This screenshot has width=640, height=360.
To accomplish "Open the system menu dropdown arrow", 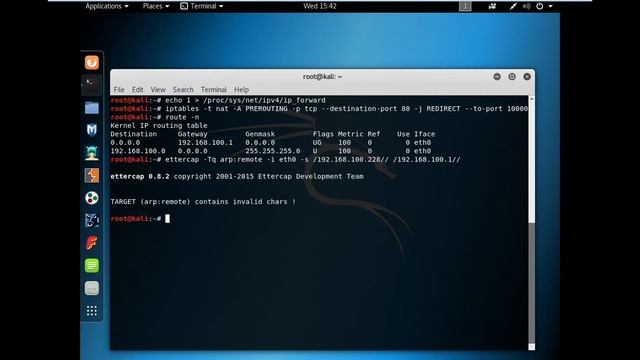I will [x=550, y=6].
